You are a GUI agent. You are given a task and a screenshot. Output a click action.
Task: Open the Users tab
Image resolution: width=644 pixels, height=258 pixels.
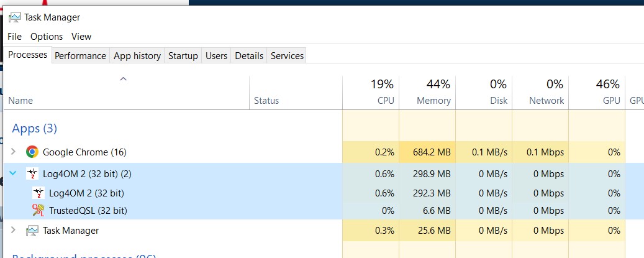pyautogui.click(x=217, y=55)
